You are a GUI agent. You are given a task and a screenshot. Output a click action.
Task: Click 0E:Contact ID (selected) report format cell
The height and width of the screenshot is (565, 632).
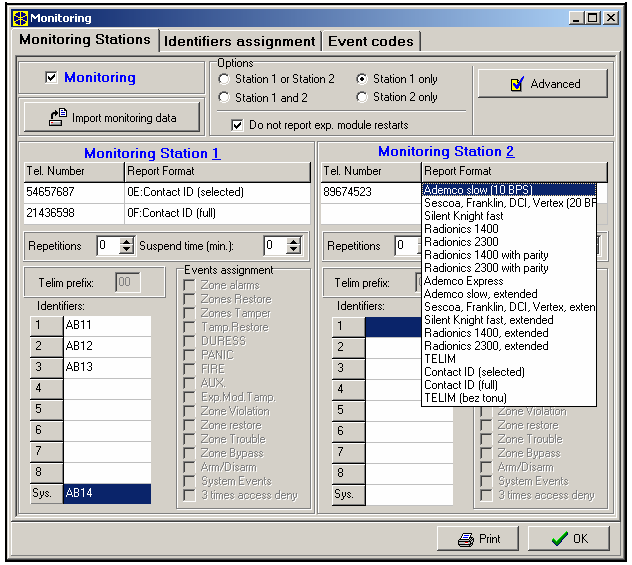pos(218,192)
